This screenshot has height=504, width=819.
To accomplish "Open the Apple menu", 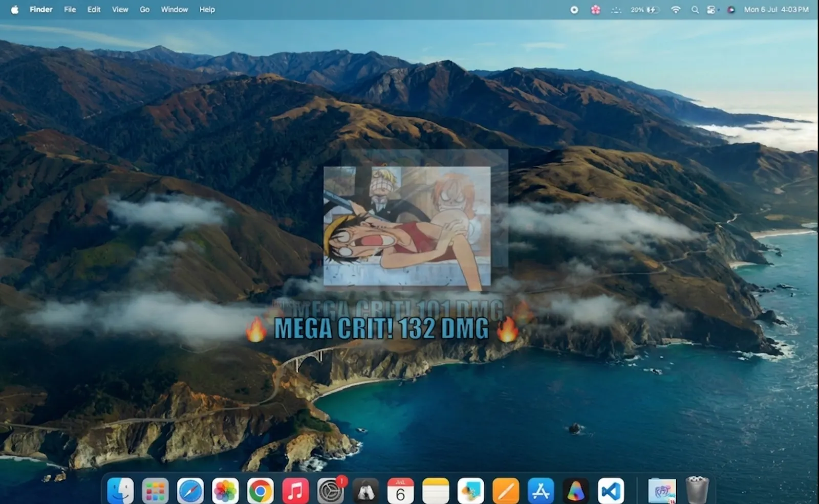I will [x=14, y=9].
